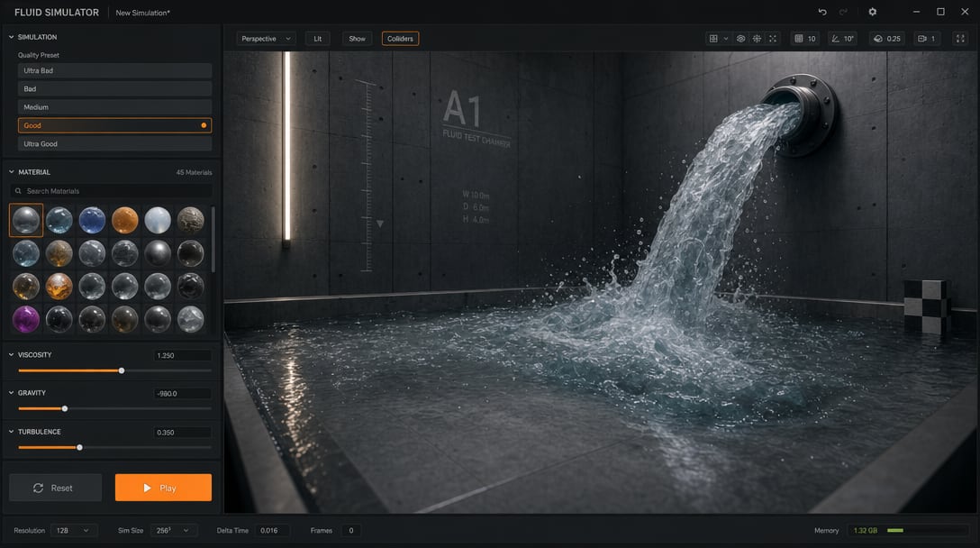
Task: Toggle the viewport eye visibility icon
Action: pos(740,39)
